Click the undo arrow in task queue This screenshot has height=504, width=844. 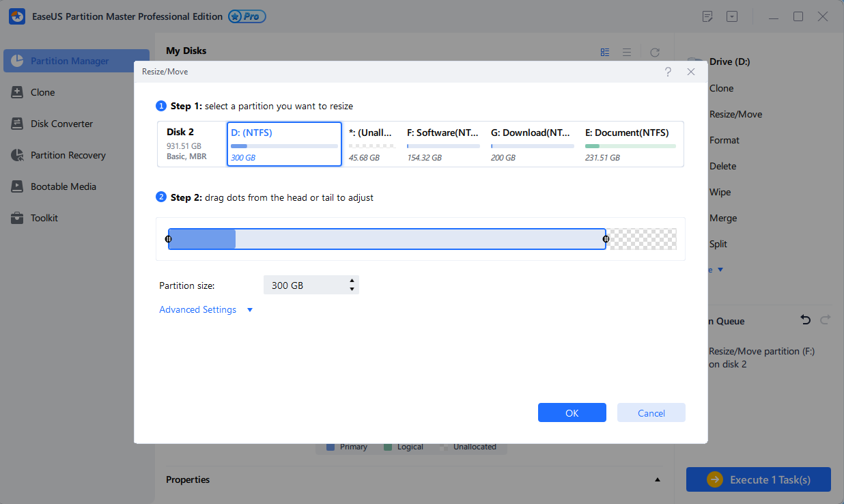[806, 320]
